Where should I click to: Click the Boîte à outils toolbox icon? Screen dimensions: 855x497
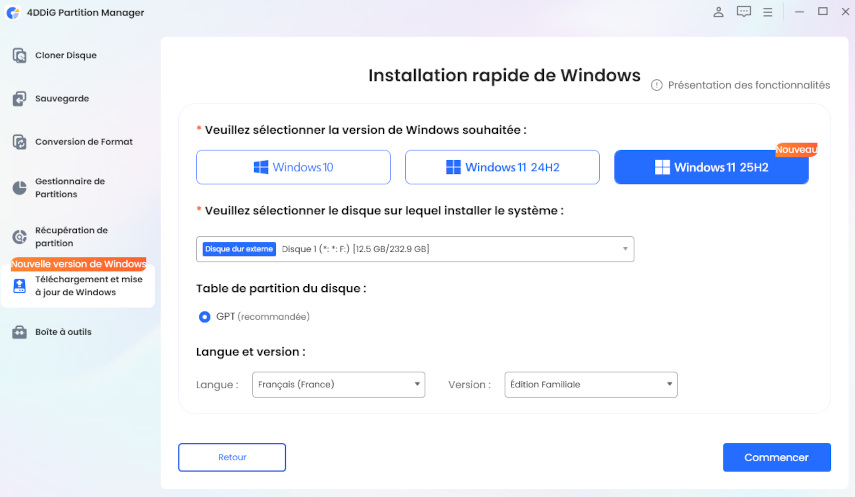click(x=20, y=332)
